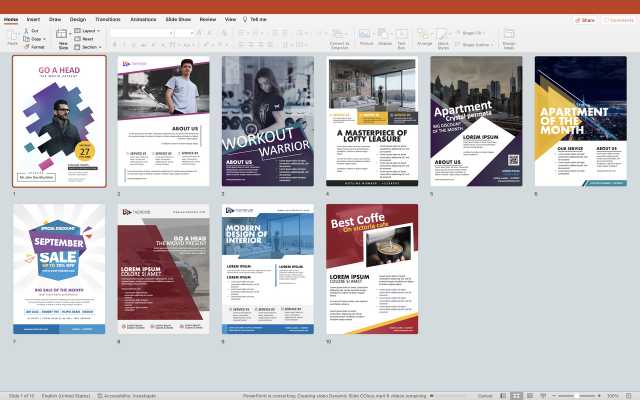The image size is (640, 400).
Task: Insert a Text Box from the ribbon
Action: coord(402,35)
